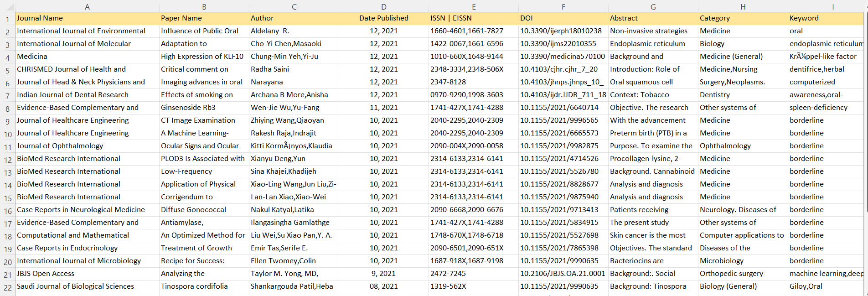Select cell 'Indian Journal of Dental Research'
Image resolution: width=868 pixels, height=296 pixels.
[87, 95]
